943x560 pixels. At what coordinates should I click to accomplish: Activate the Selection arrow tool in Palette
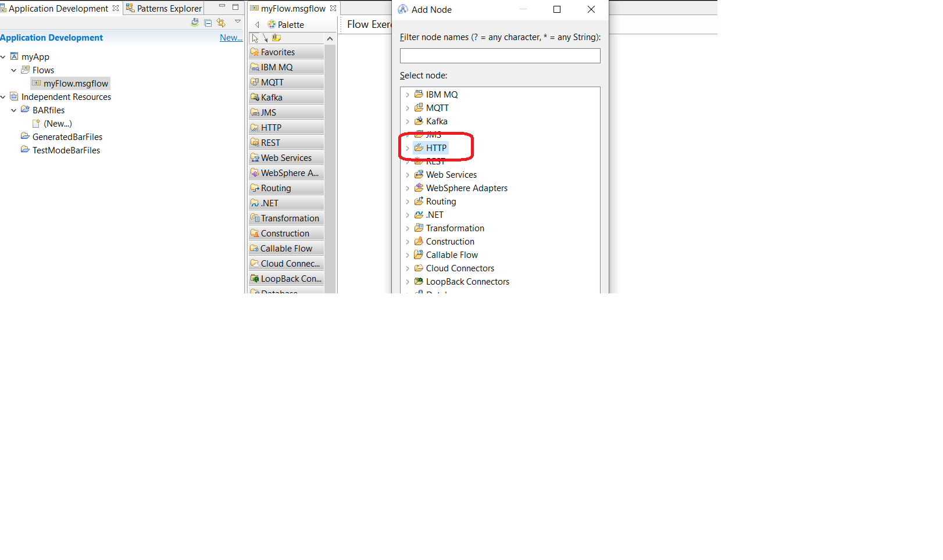255,38
